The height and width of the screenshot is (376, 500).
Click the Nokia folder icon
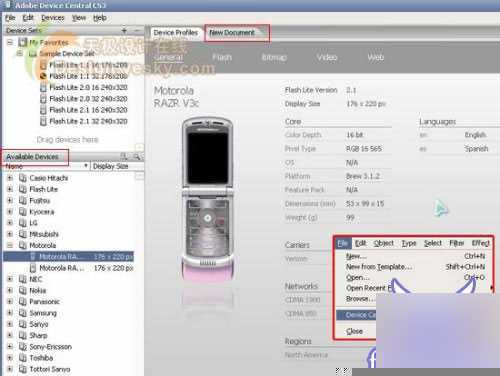pos(23,290)
